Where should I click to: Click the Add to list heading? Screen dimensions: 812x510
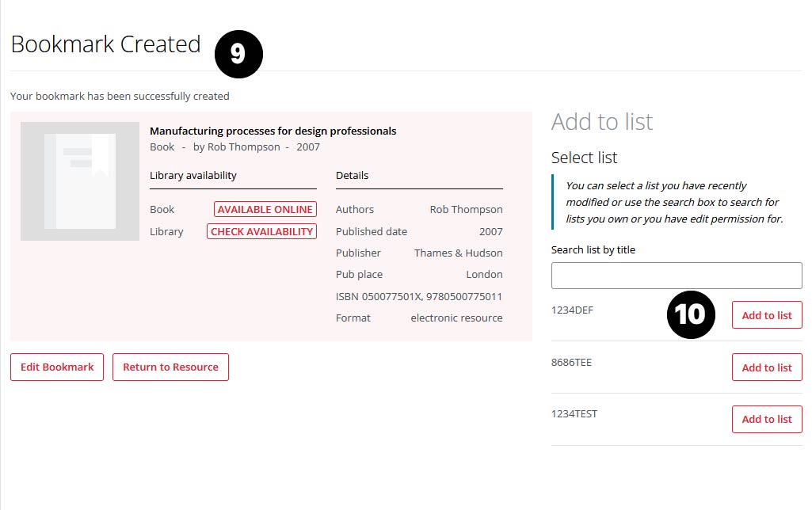(602, 122)
